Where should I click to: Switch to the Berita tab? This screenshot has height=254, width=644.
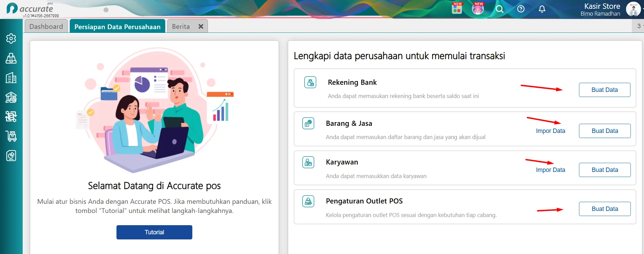[181, 26]
